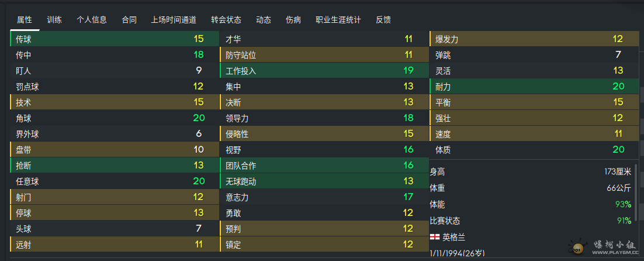The height and width of the screenshot is (261, 644).
Task: View the 职业生涯统计 tab
Action: 338,19
